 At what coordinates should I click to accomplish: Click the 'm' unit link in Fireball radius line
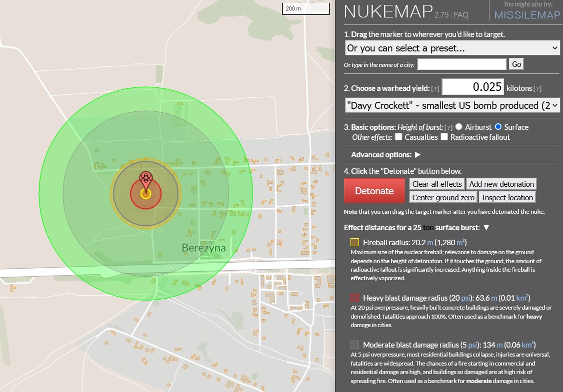point(430,243)
